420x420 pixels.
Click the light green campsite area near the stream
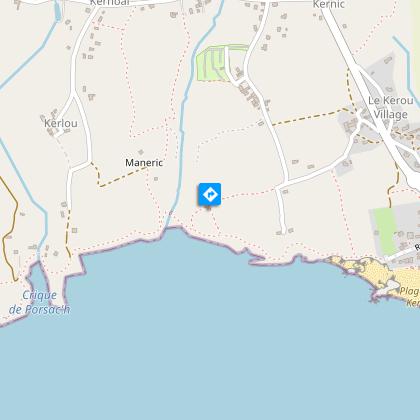(209, 65)
